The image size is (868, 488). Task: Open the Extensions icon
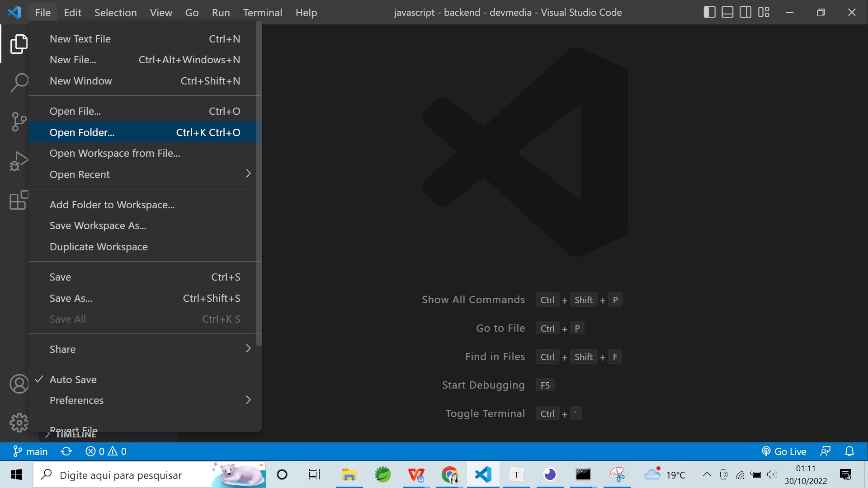click(x=19, y=200)
